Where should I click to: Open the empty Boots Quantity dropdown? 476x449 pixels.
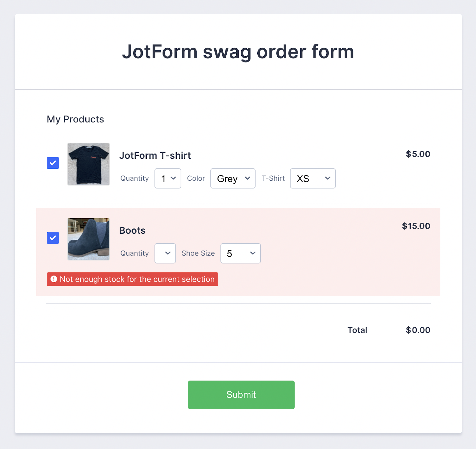[x=165, y=253]
